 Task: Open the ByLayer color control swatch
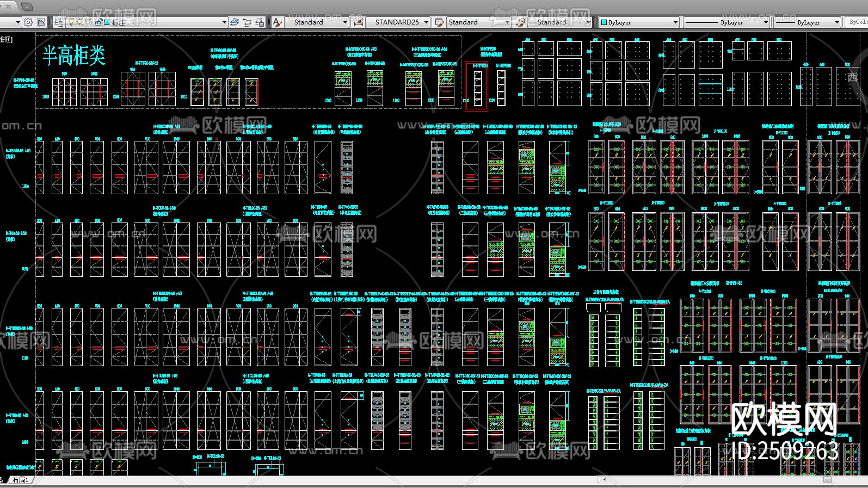pos(604,22)
